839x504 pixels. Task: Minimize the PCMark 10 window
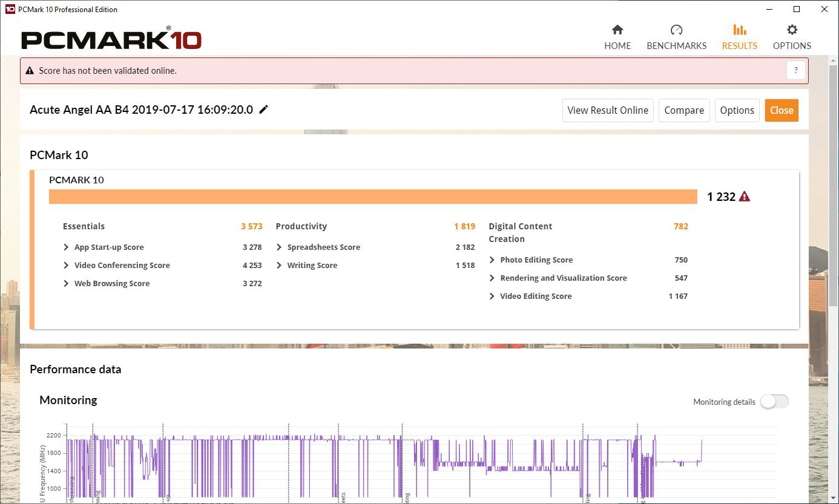tap(769, 9)
